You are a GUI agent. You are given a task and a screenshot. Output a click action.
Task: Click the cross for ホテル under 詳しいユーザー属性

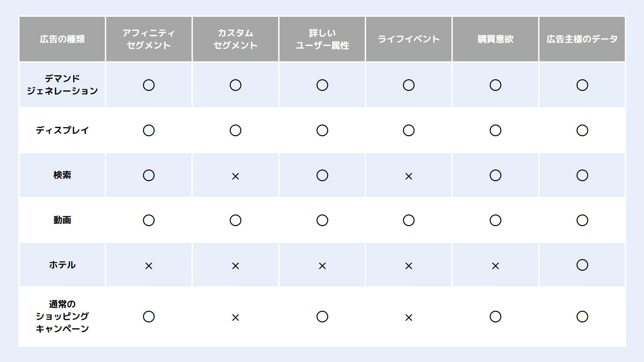[x=322, y=266]
